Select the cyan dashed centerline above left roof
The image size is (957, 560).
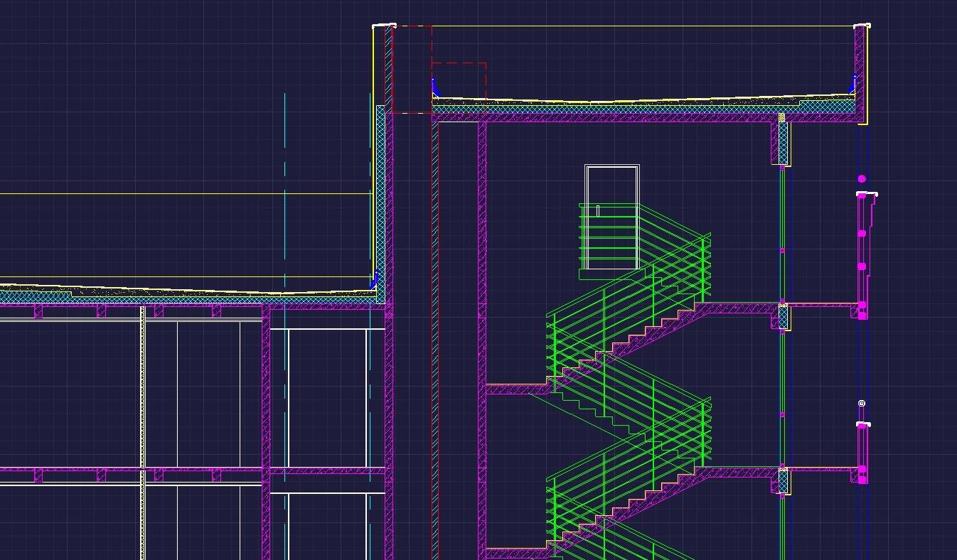(x=285, y=178)
